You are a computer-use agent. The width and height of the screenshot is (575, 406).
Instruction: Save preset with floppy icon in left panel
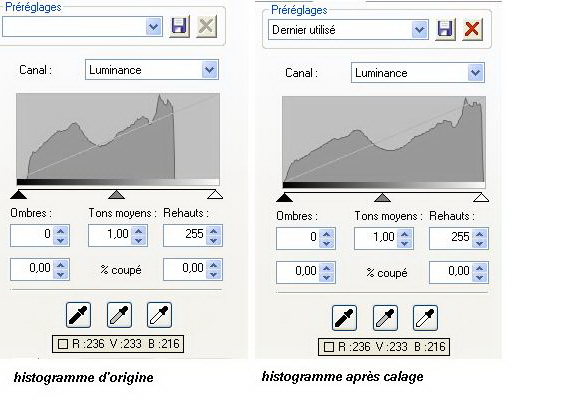(179, 26)
